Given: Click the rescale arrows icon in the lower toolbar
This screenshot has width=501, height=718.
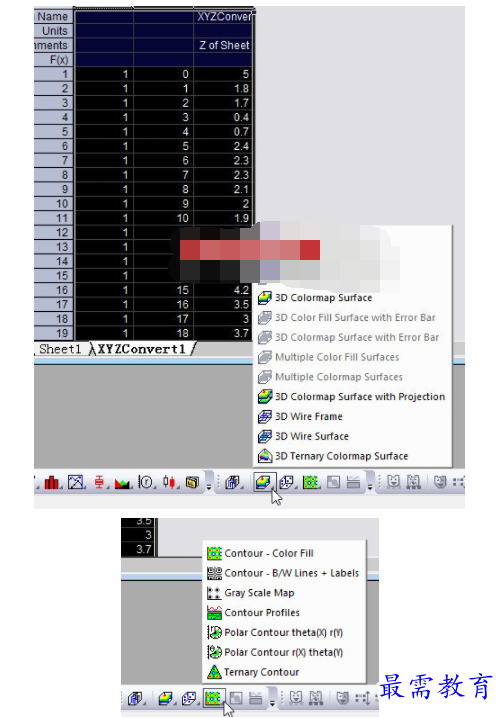Looking at the screenshot, I should tap(363, 698).
